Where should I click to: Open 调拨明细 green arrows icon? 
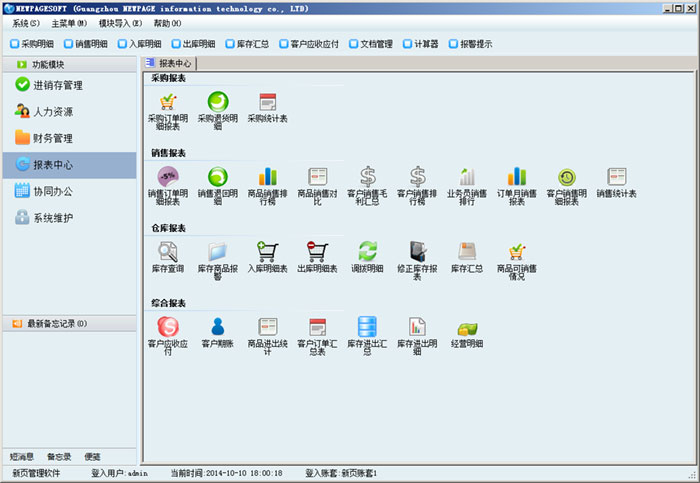(x=368, y=251)
